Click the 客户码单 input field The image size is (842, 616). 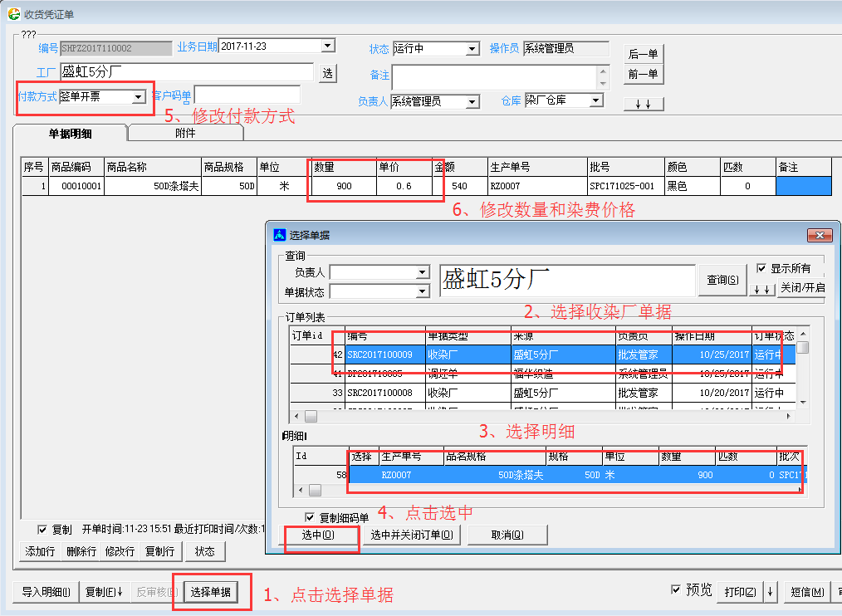click(247, 95)
